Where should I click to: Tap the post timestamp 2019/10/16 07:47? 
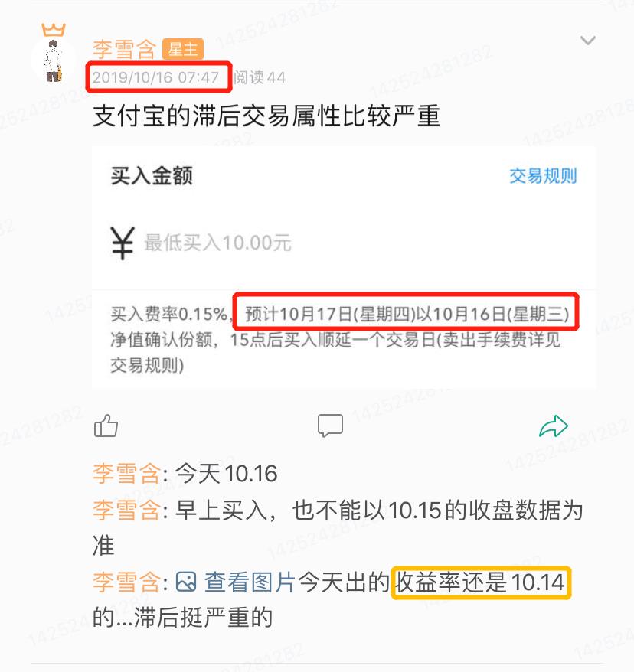click(x=155, y=77)
